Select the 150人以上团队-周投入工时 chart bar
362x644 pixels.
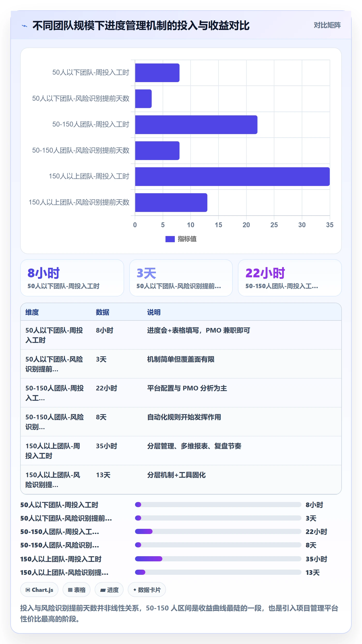click(232, 177)
